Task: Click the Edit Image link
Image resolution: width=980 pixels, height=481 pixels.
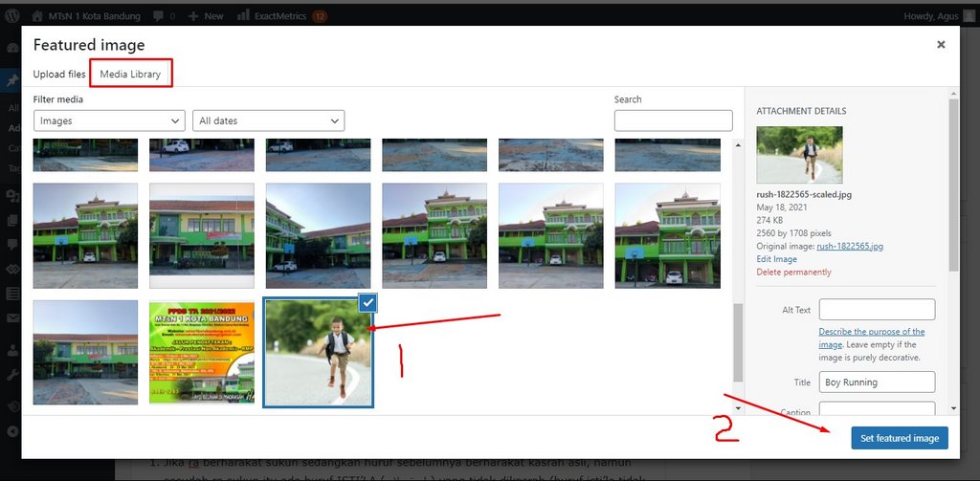Action: pos(777,258)
